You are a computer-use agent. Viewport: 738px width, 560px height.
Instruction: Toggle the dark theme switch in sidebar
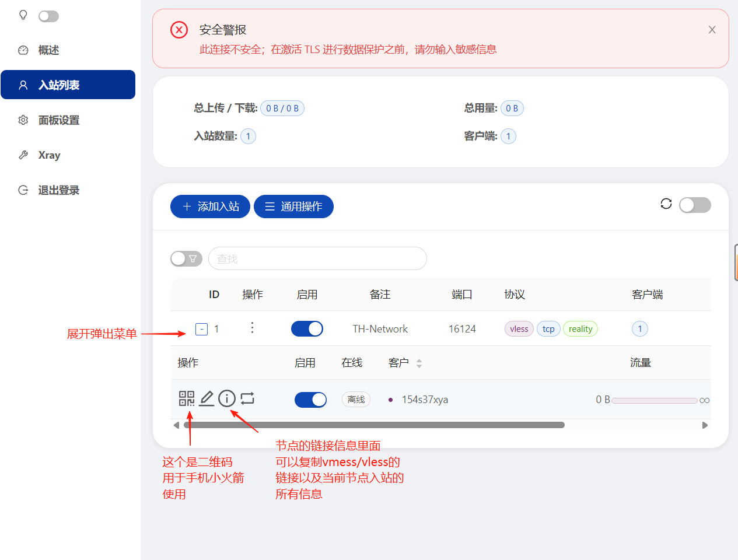(x=48, y=16)
